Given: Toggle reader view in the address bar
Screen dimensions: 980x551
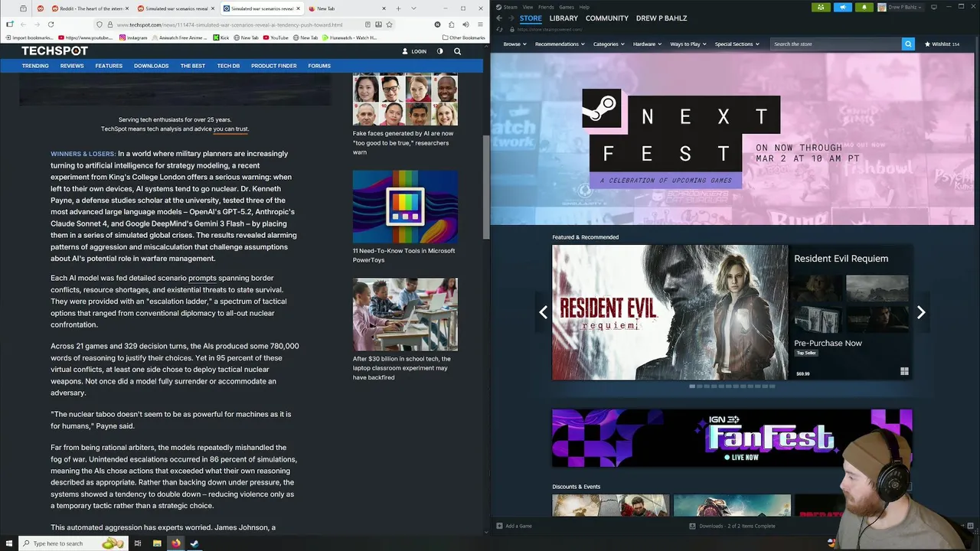Looking at the screenshot, I should [367, 24].
